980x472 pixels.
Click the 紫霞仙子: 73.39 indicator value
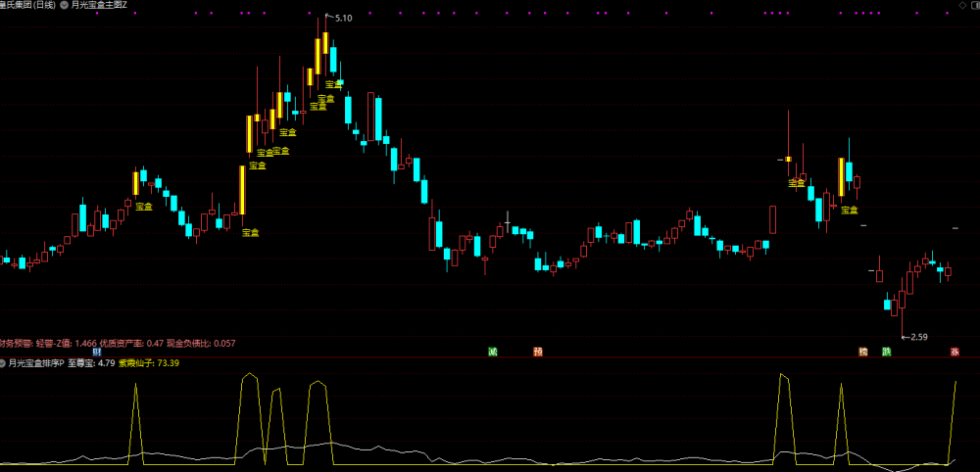149,362
